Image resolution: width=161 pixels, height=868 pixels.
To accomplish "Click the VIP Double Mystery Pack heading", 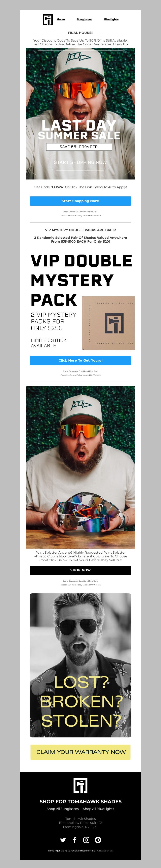I will 81,280.
